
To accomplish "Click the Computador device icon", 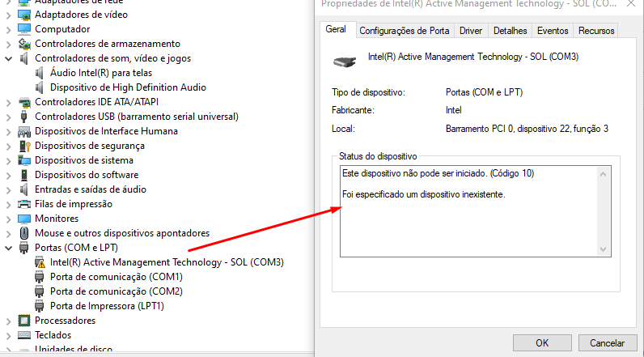I will tap(24, 29).
